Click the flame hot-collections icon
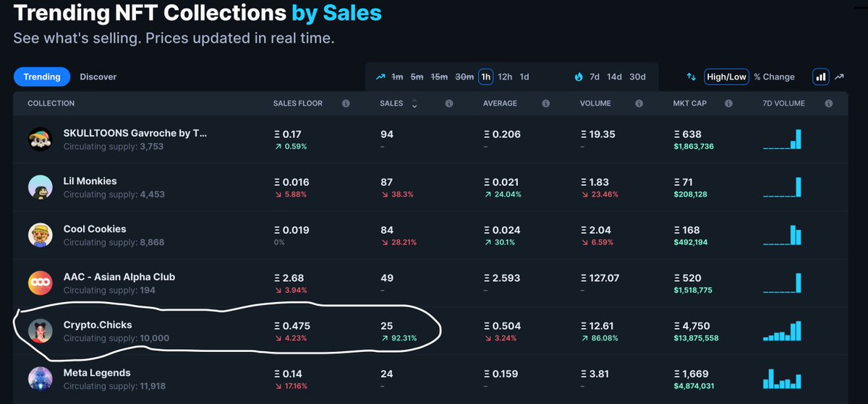Image resolution: width=868 pixels, height=404 pixels. point(579,77)
